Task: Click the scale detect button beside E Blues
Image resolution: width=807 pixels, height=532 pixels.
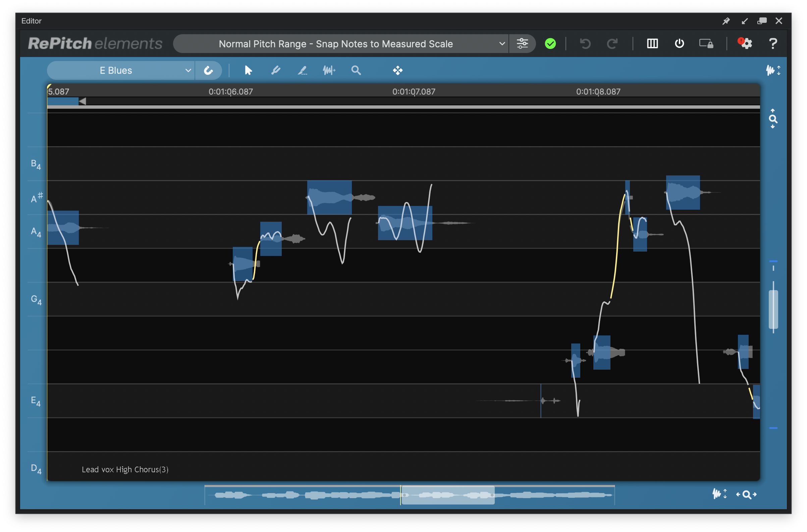Action: (x=208, y=70)
